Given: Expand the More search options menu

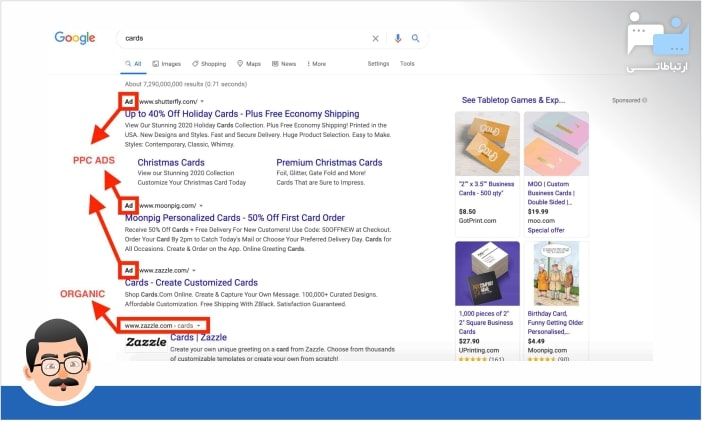Looking at the screenshot, I should (315, 64).
